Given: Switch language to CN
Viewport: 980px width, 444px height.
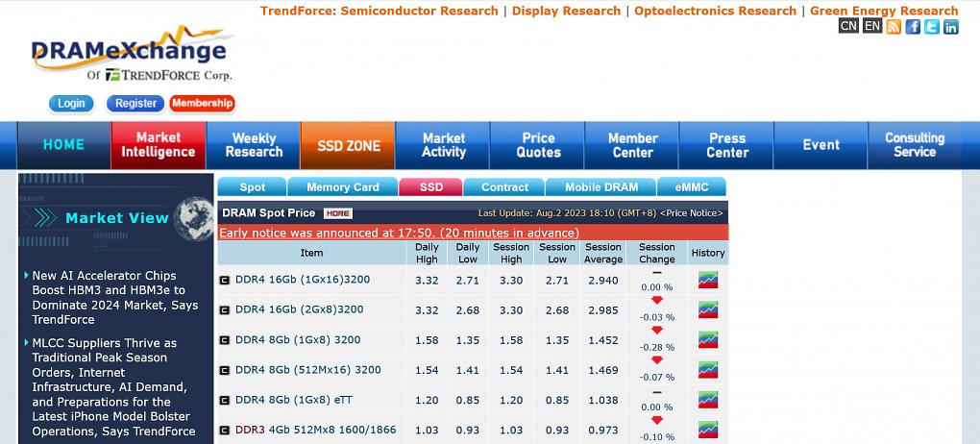Looking at the screenshot, I should click(x=848, y=26).
